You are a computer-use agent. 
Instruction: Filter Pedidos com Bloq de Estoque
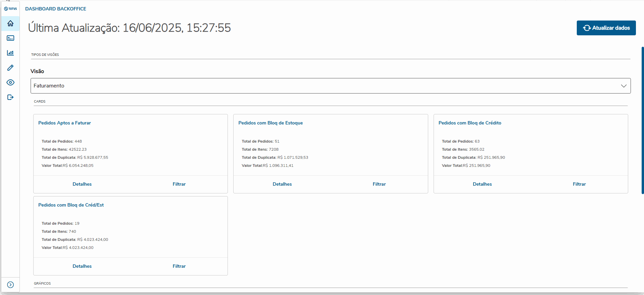pyautogui.click(x=379, y=184)
